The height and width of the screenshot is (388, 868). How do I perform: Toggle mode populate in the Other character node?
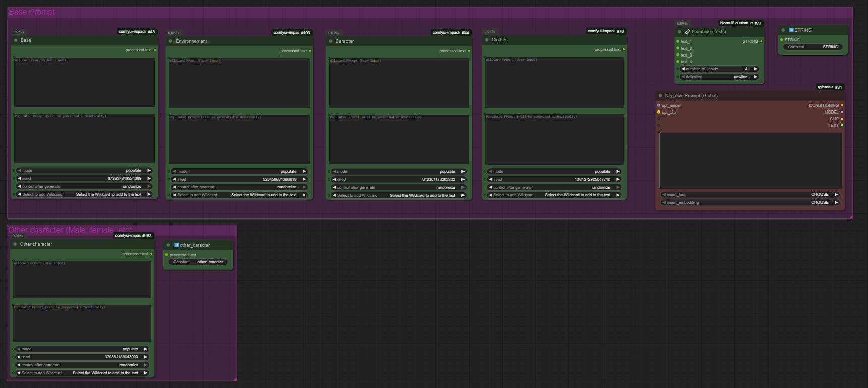[x=82, y=349]
